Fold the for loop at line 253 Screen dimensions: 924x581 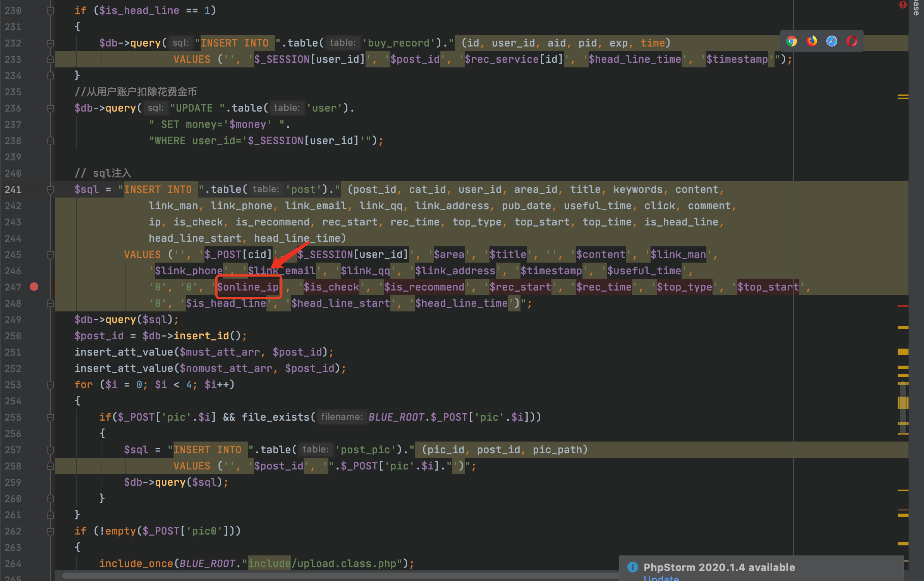click(50, 385)
